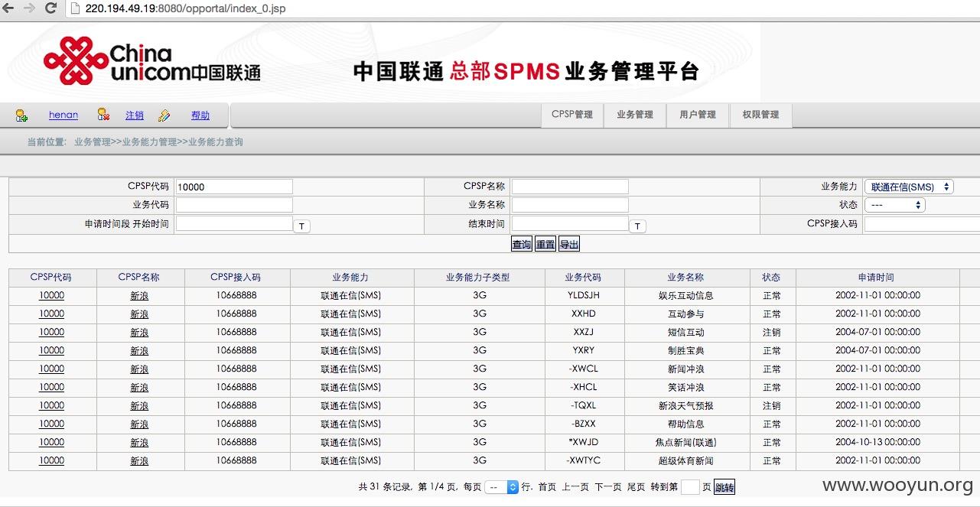The width and height of the screenshot is (980, 507).
Task: Click the breadcrumb 业务管理>>业务能力管理>>业务能力查询
Action: coord(158,142)
